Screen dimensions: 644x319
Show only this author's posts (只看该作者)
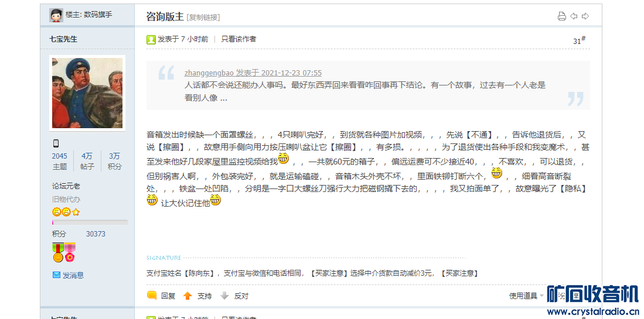coord(238,39)
